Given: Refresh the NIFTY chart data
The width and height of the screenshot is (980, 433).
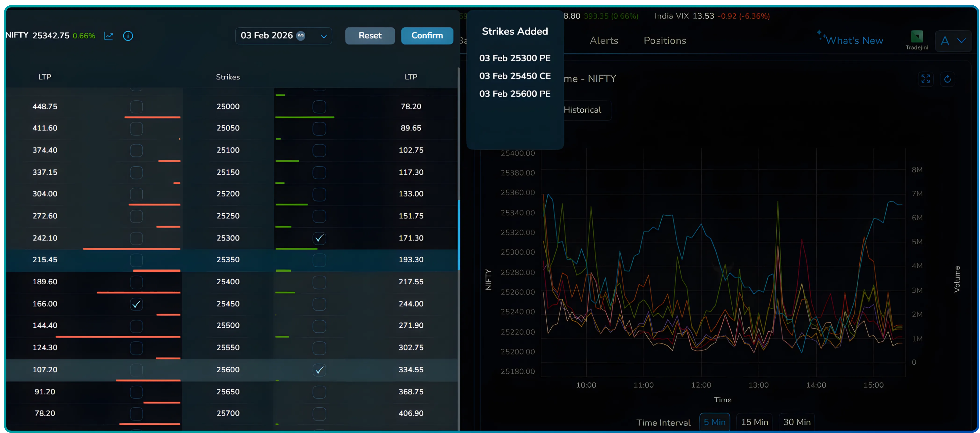Looking at the screenshot, I should pyautogui.click(x=948, y=79).
